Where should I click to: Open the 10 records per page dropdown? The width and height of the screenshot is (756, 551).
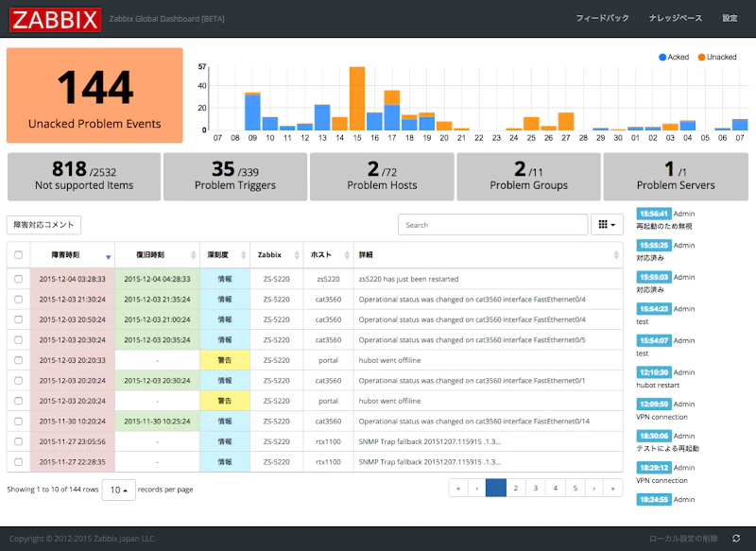pyautogui.click(x=119, y=490)
